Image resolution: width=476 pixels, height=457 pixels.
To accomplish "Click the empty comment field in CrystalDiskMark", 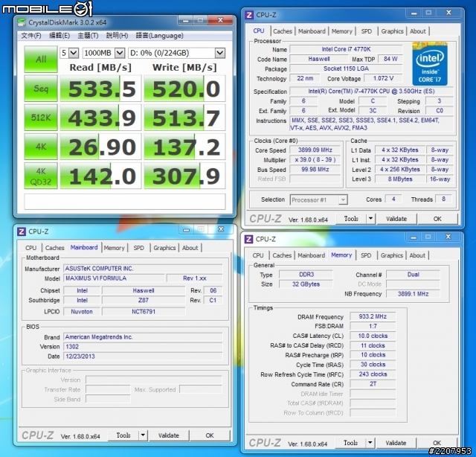I will click(x=125, y=201).
